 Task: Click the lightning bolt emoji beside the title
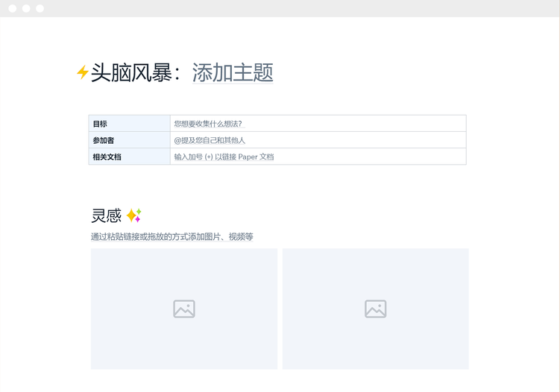(x=82, y=72)
